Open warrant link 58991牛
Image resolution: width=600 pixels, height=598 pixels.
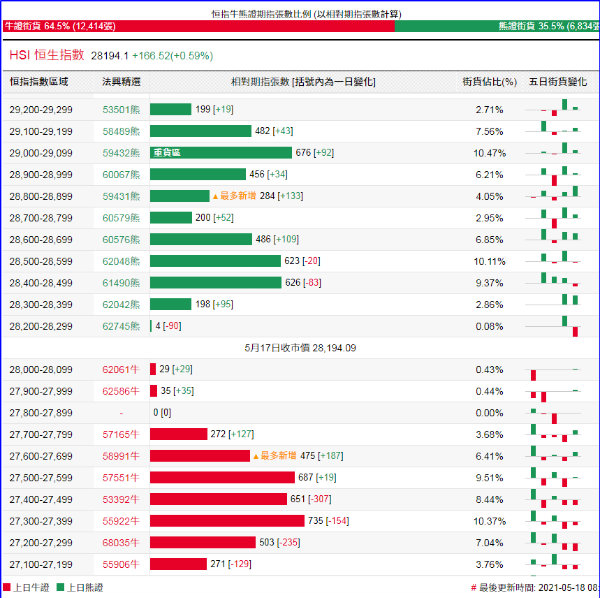[x=121, y=456]
